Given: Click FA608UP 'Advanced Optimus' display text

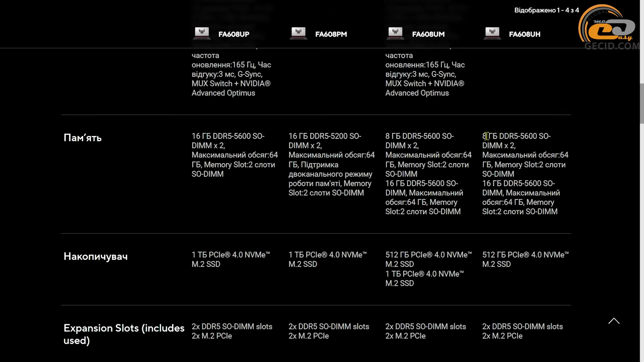Looking at the screenshot, I should (x=223, y=93).
